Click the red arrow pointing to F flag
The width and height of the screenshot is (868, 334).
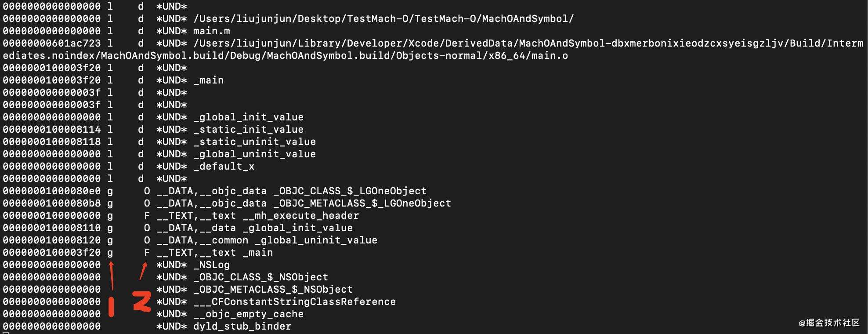pyautogui.click(x=143, y=271)
